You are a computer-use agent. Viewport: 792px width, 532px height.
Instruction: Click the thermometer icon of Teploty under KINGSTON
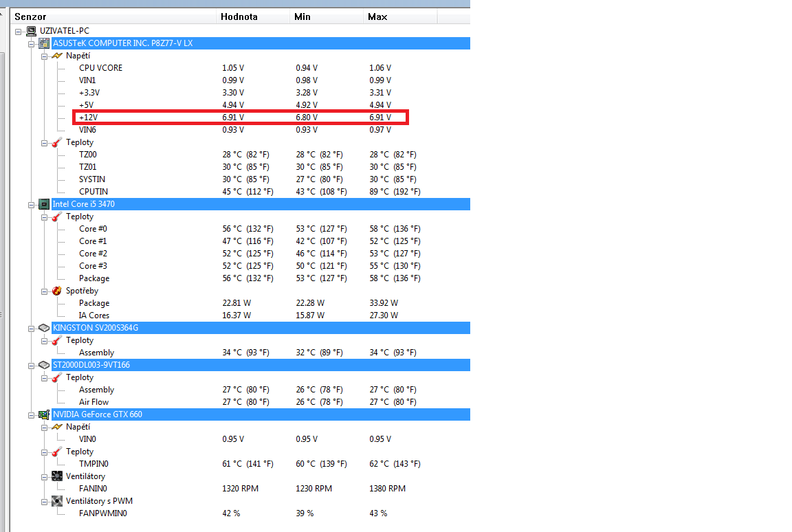(57, 340)
